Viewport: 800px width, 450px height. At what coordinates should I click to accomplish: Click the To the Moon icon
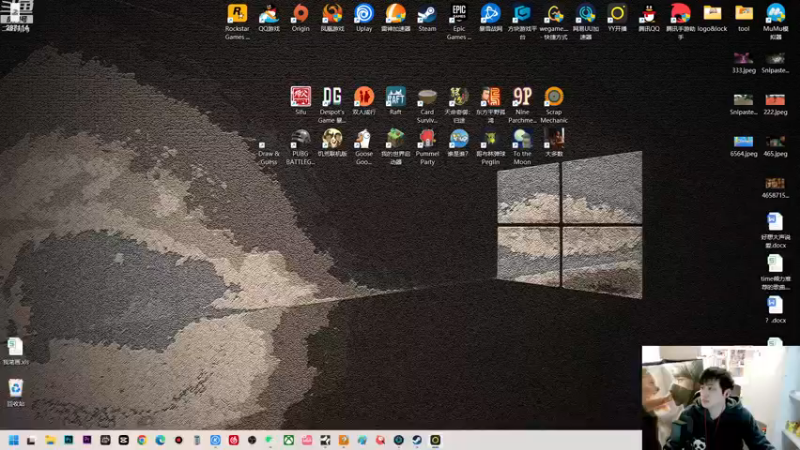point(522,139)
